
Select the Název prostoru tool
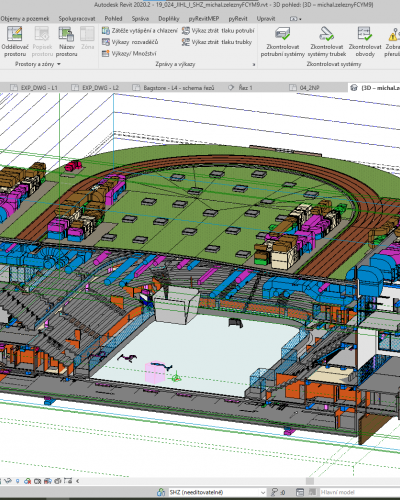(66, 41)
